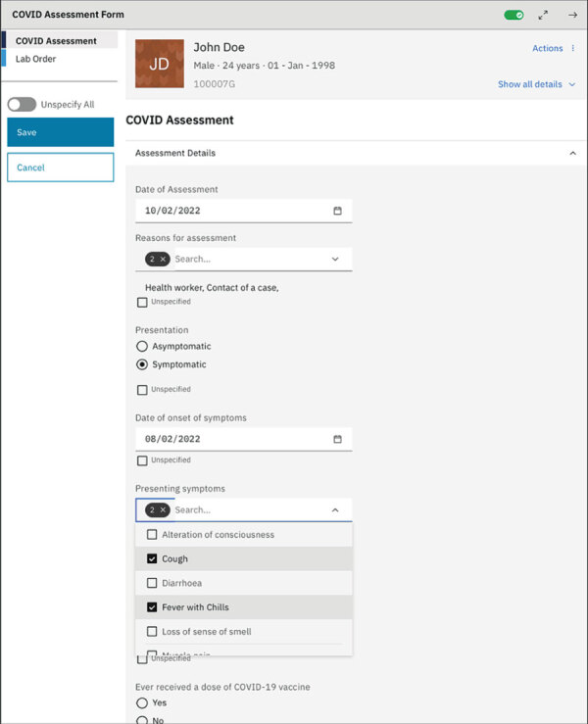Clear the 2 selected presenting symptoms tag
588x724 pixels.
click(x=163, y=510)
